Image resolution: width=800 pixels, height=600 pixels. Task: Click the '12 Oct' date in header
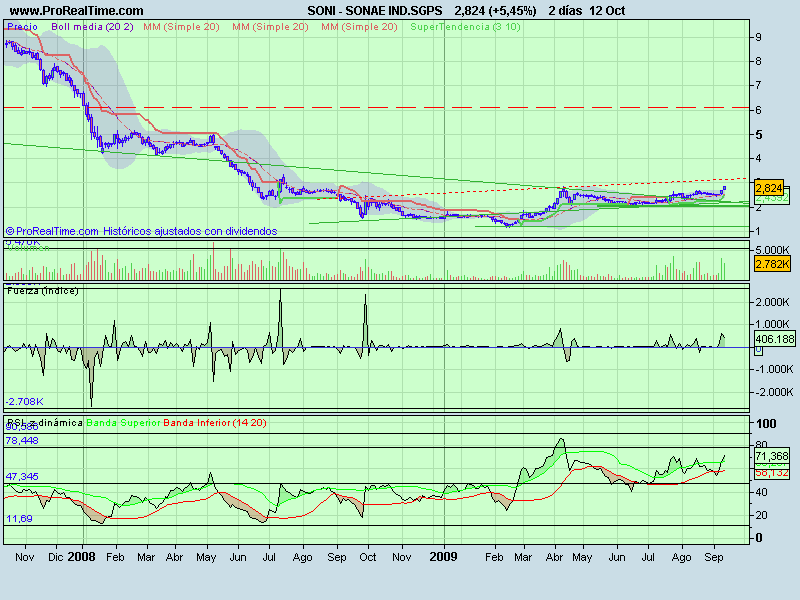607,11
